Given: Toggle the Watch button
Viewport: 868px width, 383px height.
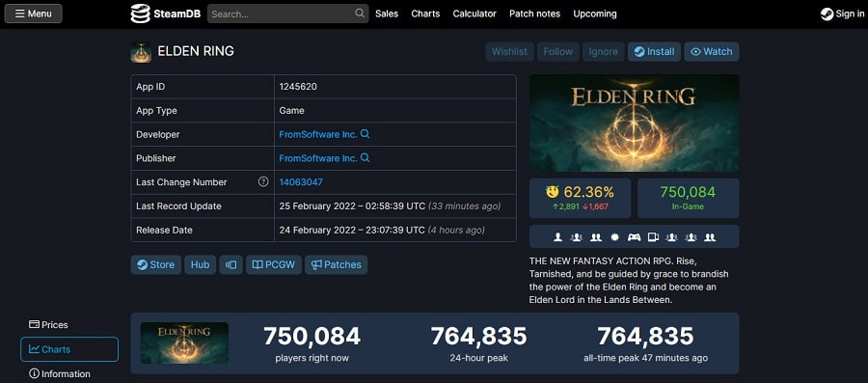Looking at the screenshot, I should click(712, 51).
